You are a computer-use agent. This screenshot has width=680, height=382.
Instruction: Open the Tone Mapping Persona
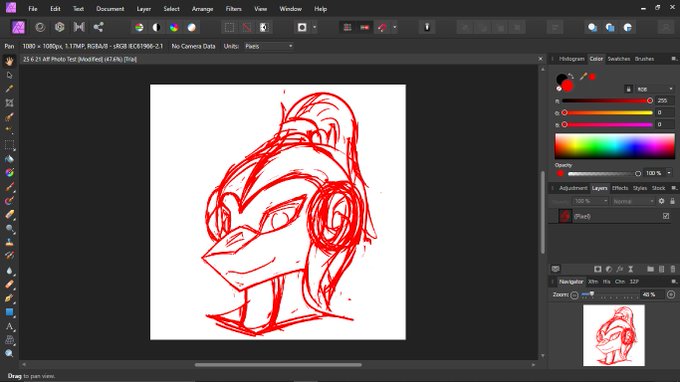[79, 27]
